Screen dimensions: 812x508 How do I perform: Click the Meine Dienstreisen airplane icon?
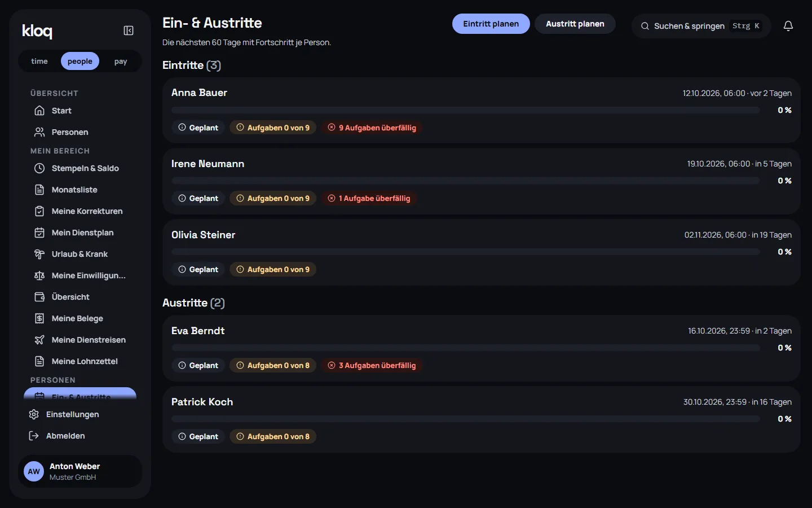[39, 340]
